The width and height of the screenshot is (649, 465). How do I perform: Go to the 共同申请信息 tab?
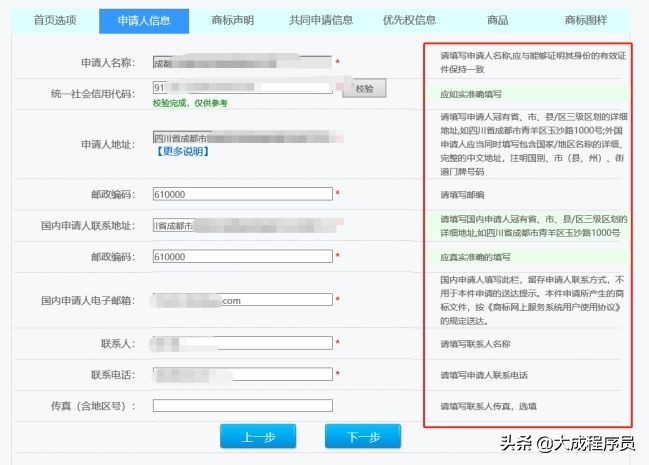(x=321, y=20)
